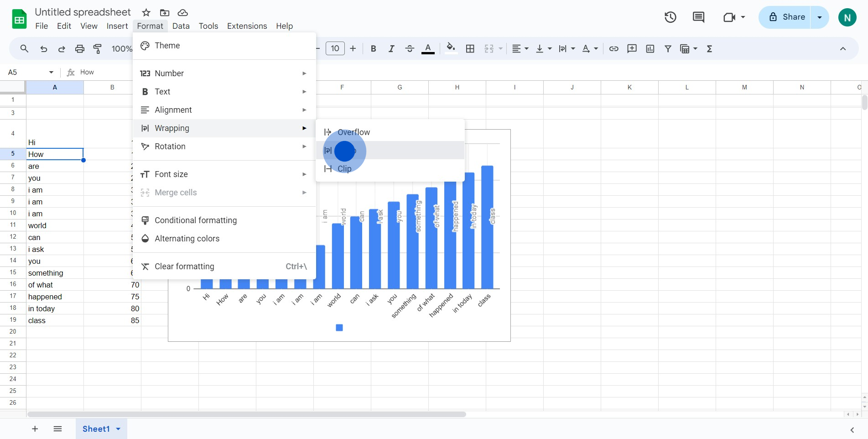Toggle bold formatting button
Viewport: 868px width, 439px height.
[x=373, y=49]
